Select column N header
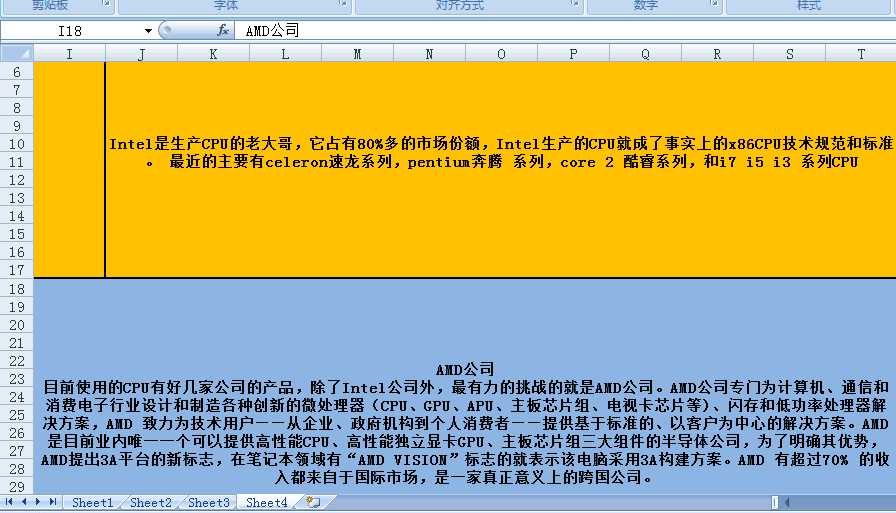This screenshot has width=896, height=513. point(430,54)
